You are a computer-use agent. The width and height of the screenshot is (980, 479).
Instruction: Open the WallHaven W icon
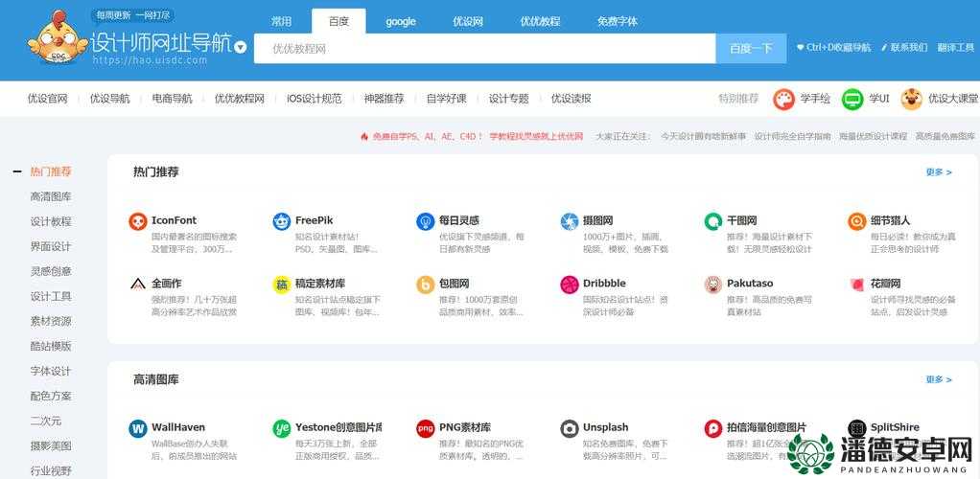click(x=137, y=428)
